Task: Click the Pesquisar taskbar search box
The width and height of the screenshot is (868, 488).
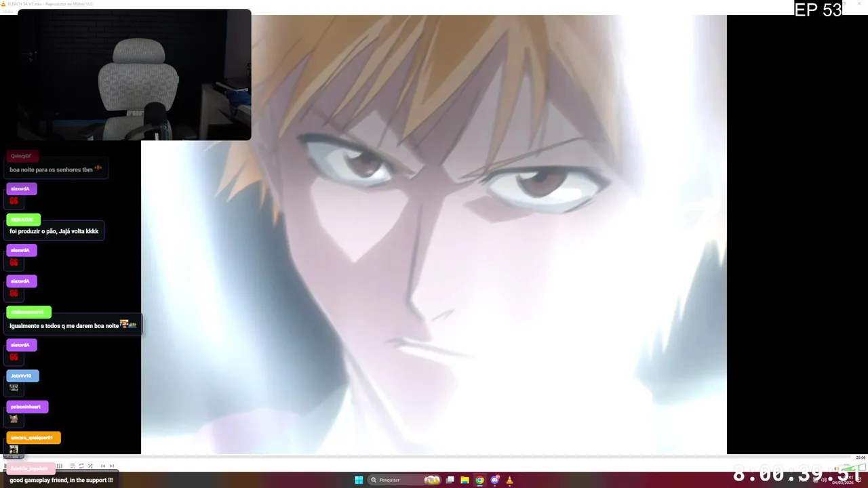Action: coord(406,480)
